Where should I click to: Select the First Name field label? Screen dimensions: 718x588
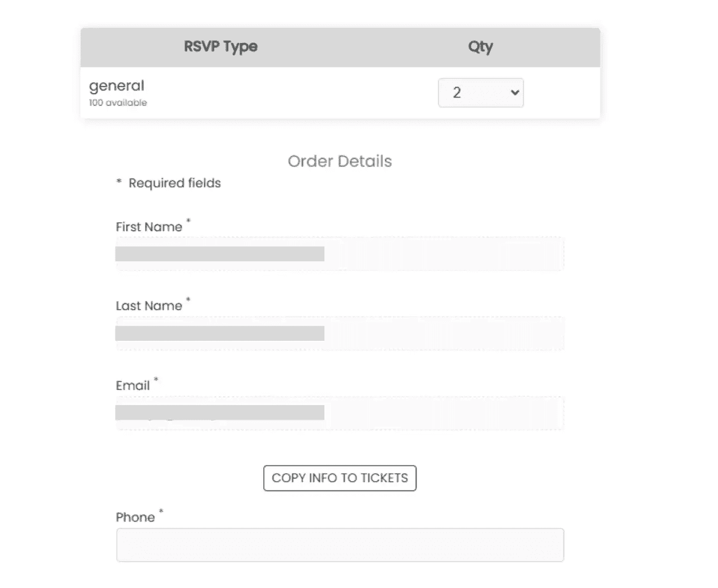(x=149, y=226)
